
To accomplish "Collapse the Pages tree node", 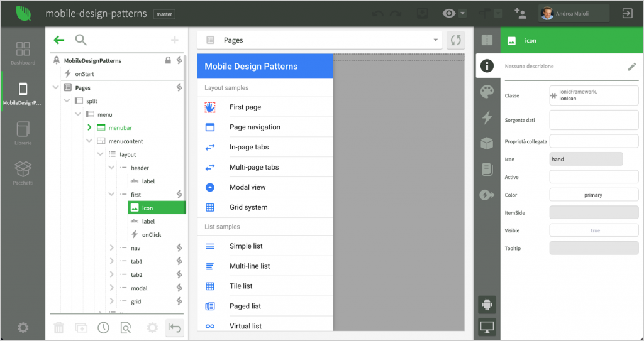I will pos(56,87).
